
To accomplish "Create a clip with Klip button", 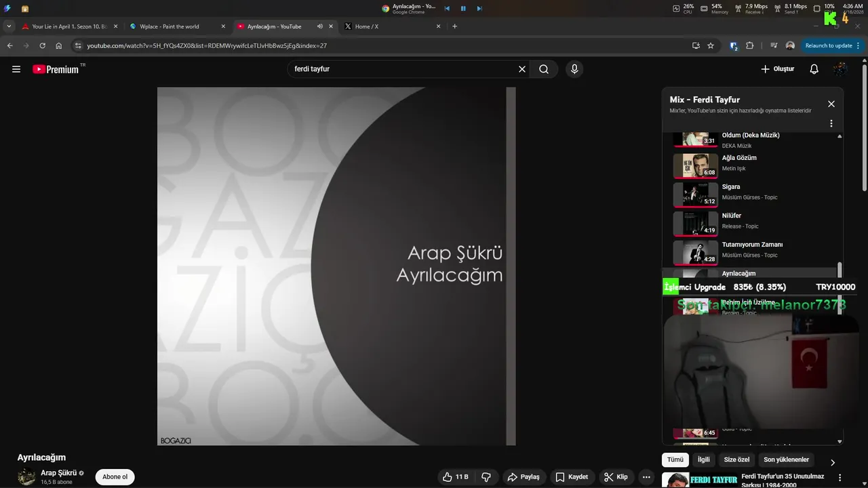I will tap(616, 477).
